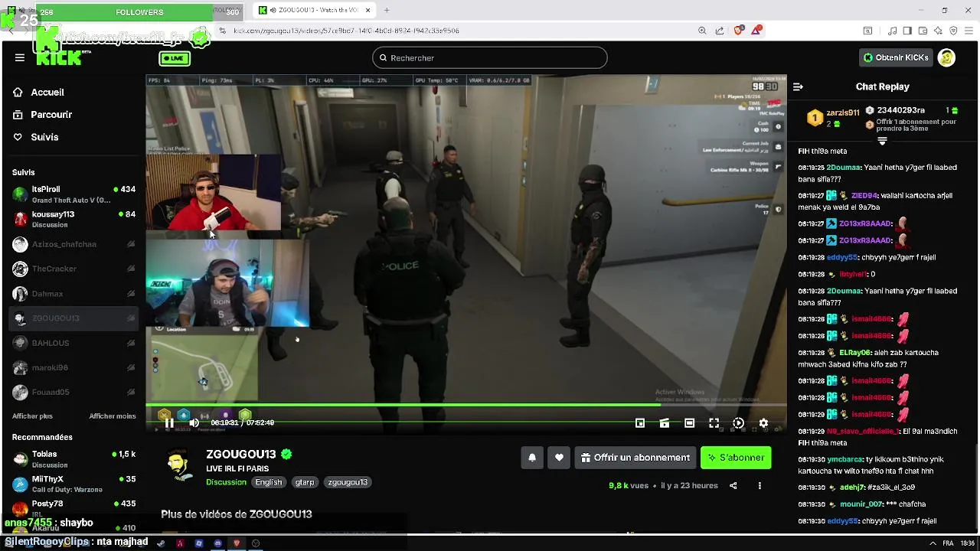Image resolution: width=980 pixels, height=551 pixels.
Task: Open the Azizos_chafchaa channel
Action: pos(73,244)
